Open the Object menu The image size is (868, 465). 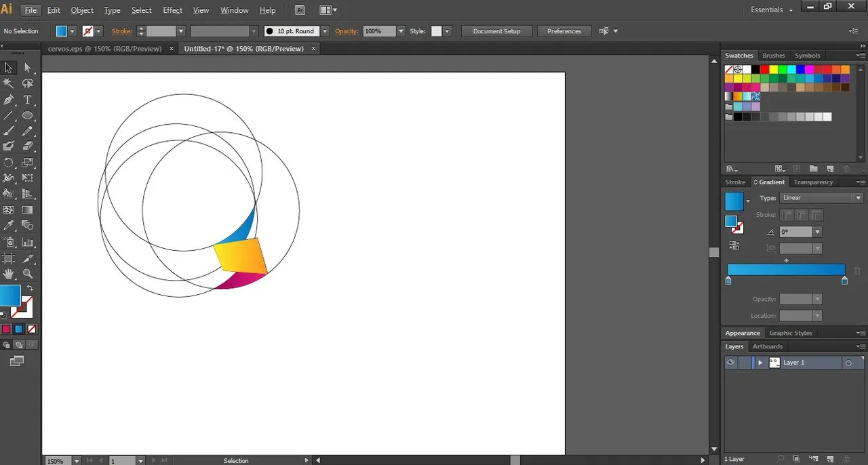pyautogui.click(x=82, y=10)
